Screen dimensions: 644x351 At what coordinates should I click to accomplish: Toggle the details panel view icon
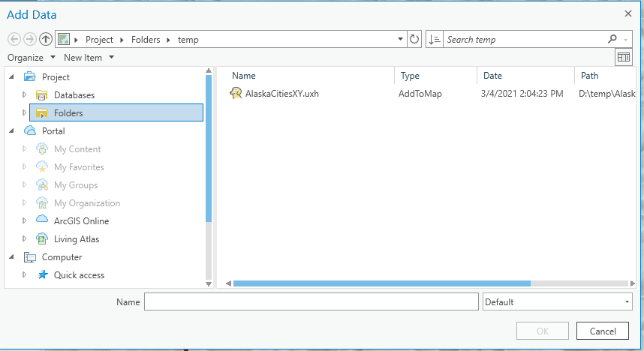click(624, 57)
